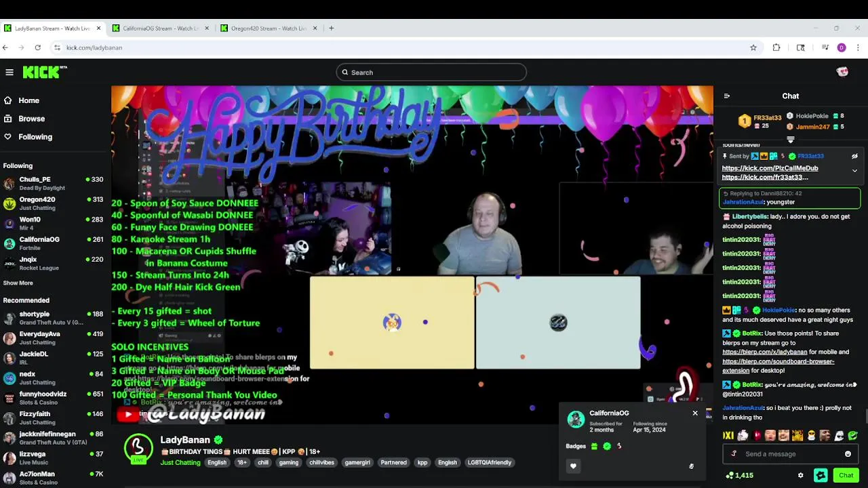The height and width of the screenshot is (488, 868).
Task: Expand the pinned message chevron
Action: [x=854, y=171]
